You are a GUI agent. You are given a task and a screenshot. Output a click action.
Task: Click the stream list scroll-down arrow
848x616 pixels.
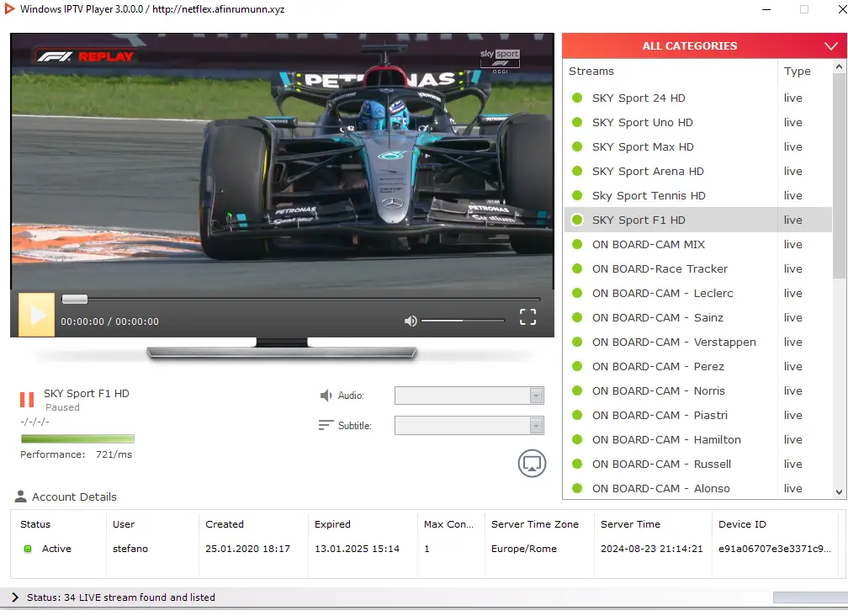839,492
